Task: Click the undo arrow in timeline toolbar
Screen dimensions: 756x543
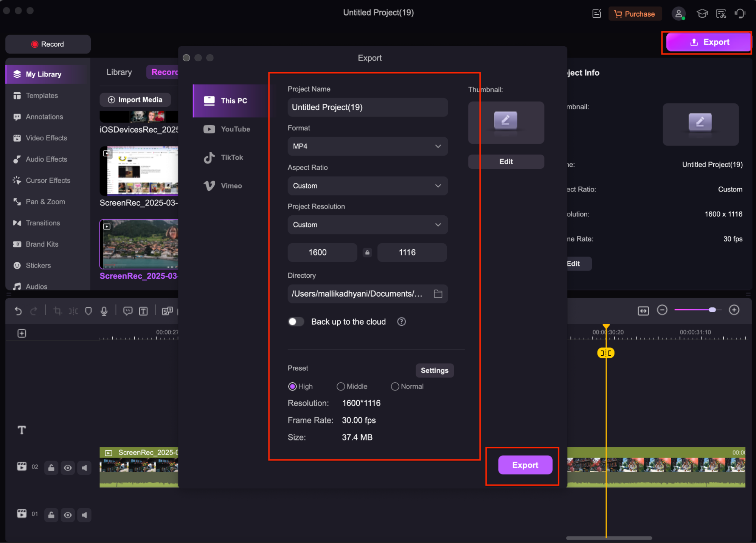Action: [18, 311]
